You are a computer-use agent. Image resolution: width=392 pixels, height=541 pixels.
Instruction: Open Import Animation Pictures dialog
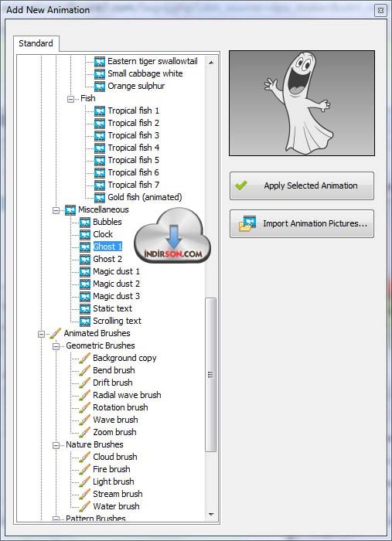click(302, 223)
